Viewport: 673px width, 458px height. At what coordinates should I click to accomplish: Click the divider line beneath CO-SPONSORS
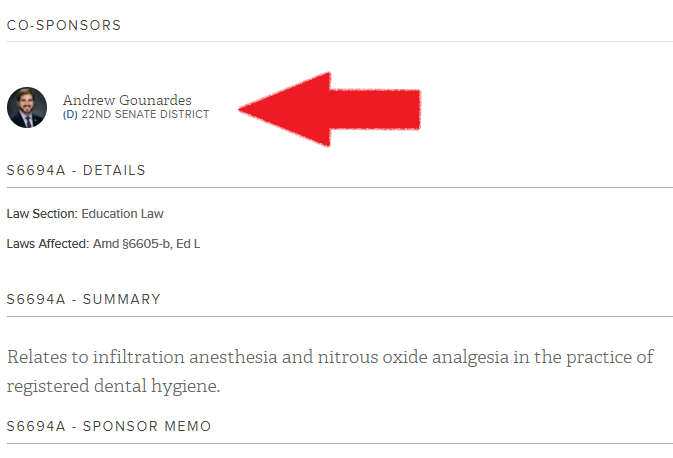pos(340,42)
